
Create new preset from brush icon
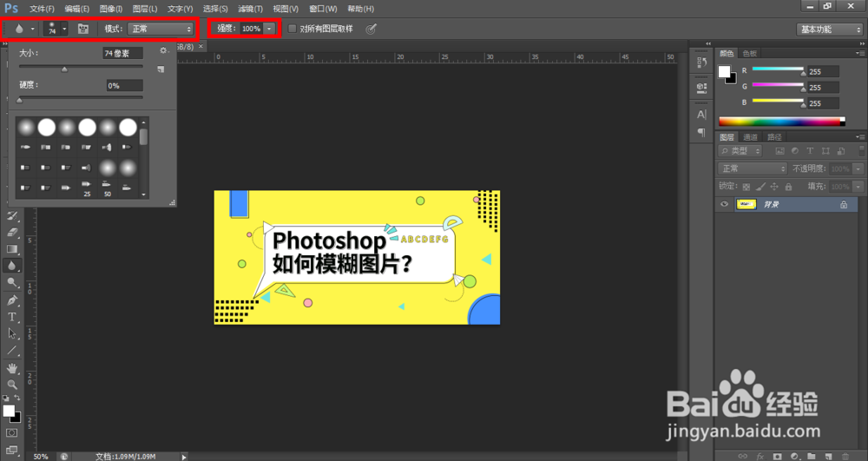(x=161, y=69)
